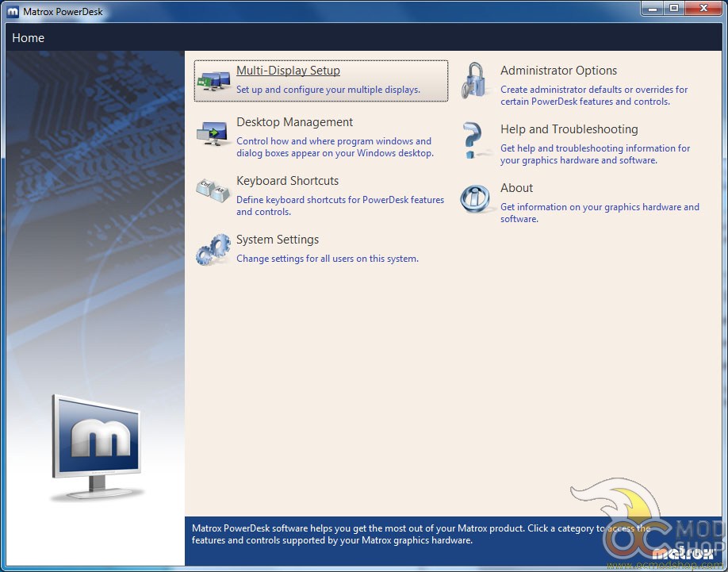Image resolution: width=728 pixels, height=572 pixels.
Task: Click the About info icon
Action: pos(475,198)
